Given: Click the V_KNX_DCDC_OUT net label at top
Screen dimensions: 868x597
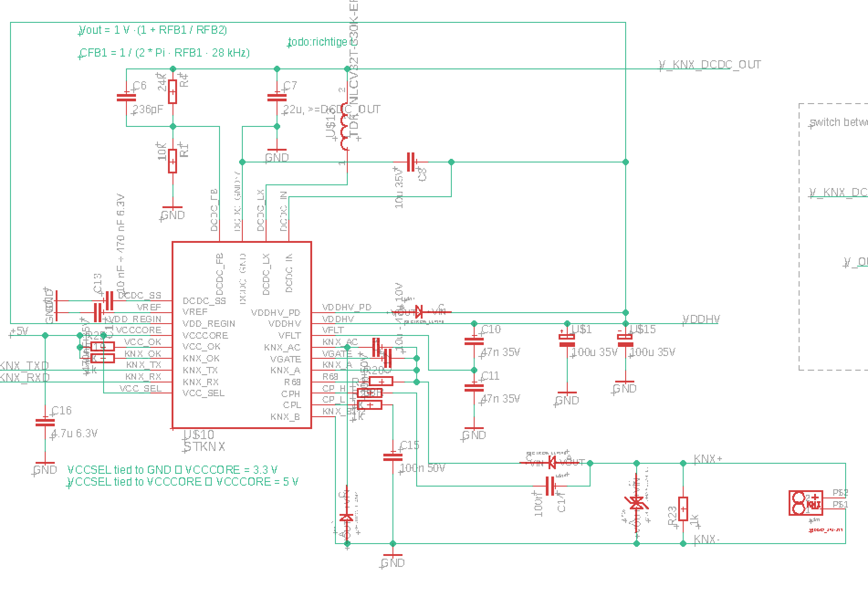Looking at the screenshot, I should [710, 65].
